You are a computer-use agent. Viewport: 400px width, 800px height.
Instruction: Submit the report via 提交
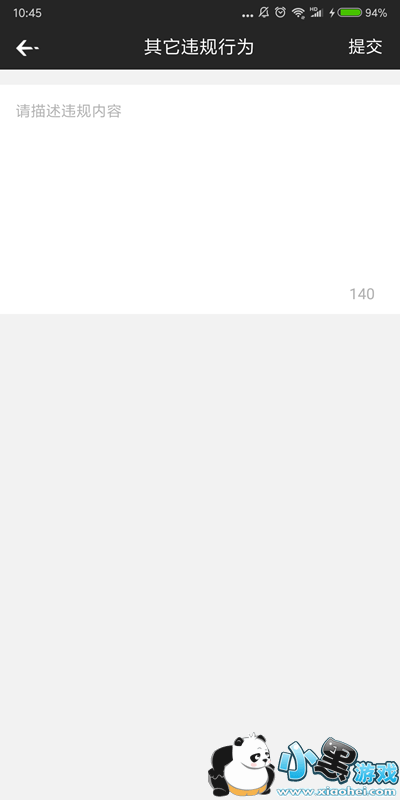pos(365,47)
